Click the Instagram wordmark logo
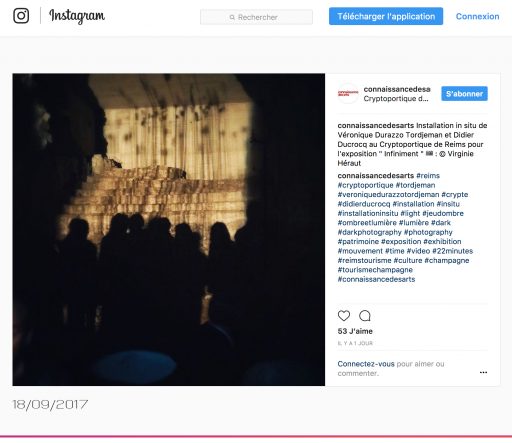This screenshot has height=443, width=512. [x=77, y=16]
